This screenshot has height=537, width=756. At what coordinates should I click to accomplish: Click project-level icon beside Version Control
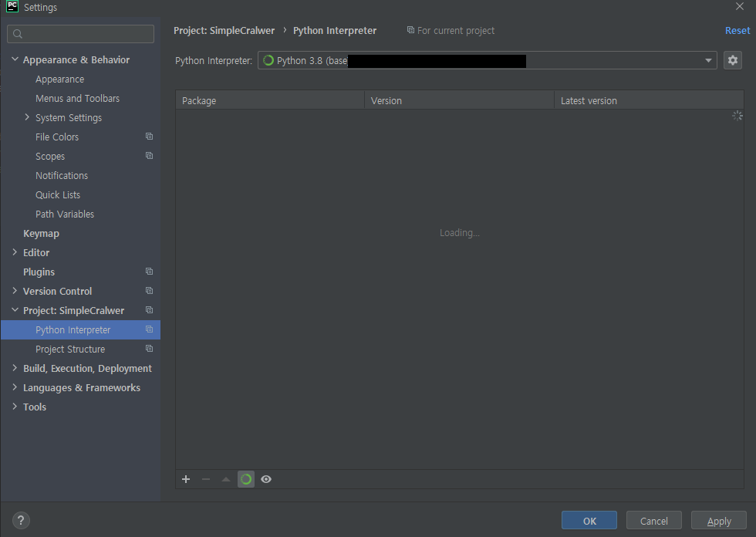click(150, 291)
